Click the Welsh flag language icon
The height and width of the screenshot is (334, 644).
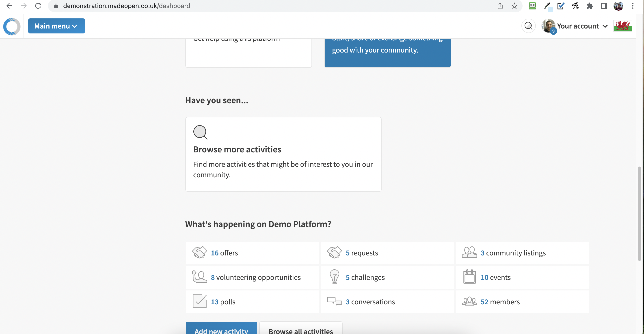(x=622, y=26)
